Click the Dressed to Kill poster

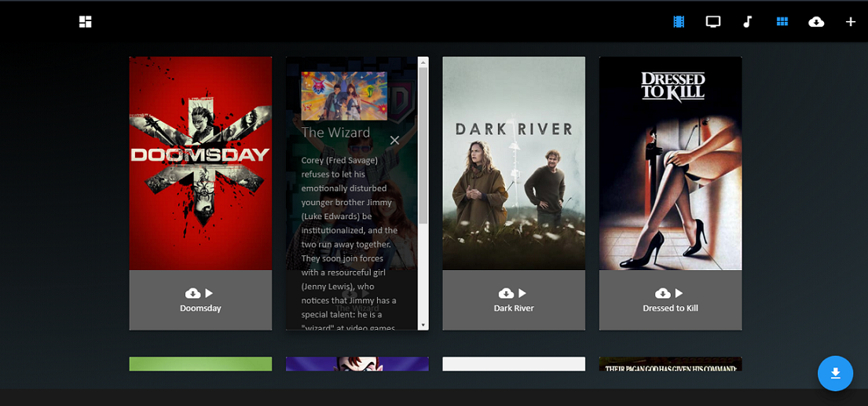[x=670, y=163]
